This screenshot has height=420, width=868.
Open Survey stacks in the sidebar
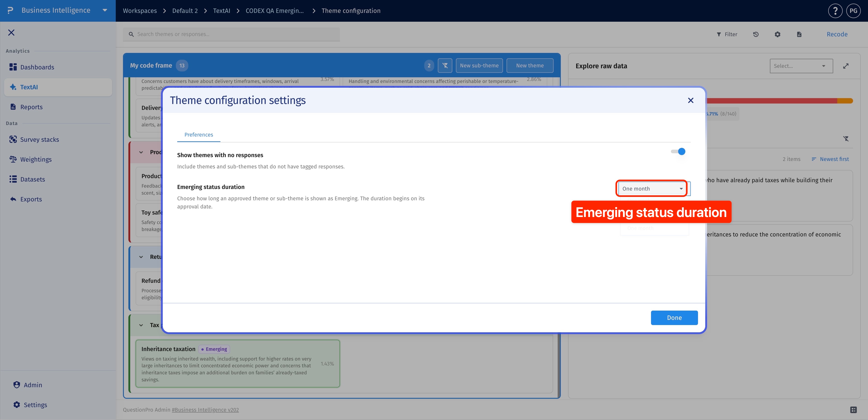click(x=58, y=139)
